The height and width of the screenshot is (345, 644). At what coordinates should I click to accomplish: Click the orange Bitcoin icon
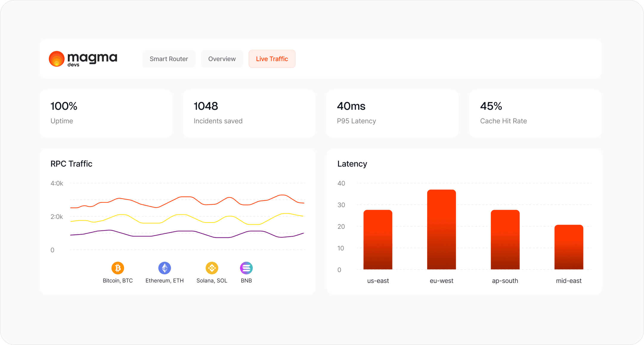click(118, 268)
